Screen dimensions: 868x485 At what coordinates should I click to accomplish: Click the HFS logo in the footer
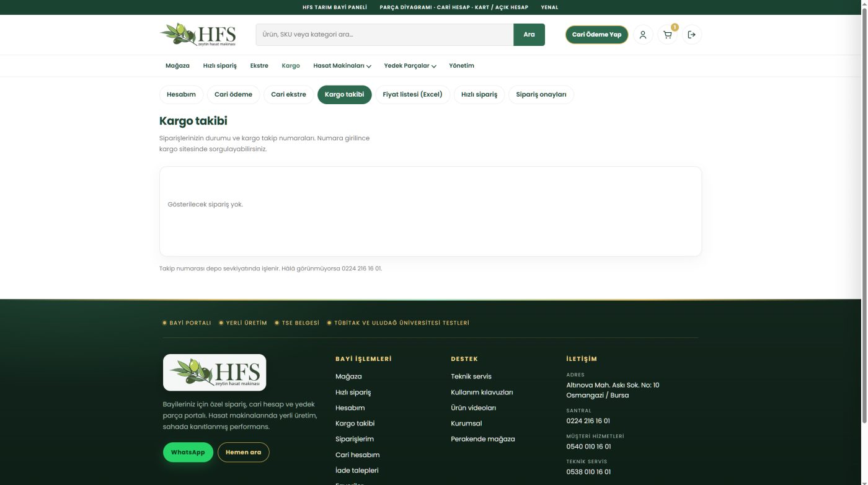[x=215, y=372]
